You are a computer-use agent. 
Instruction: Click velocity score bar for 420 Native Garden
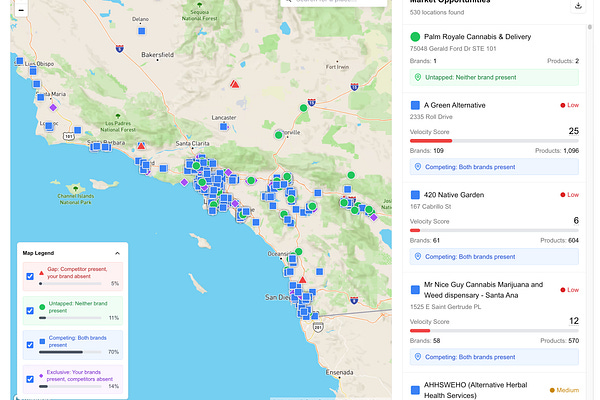coord(494,230)
